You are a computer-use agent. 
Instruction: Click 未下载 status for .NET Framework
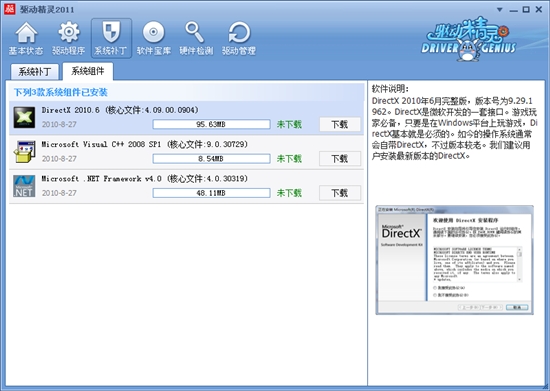(289, 193)
